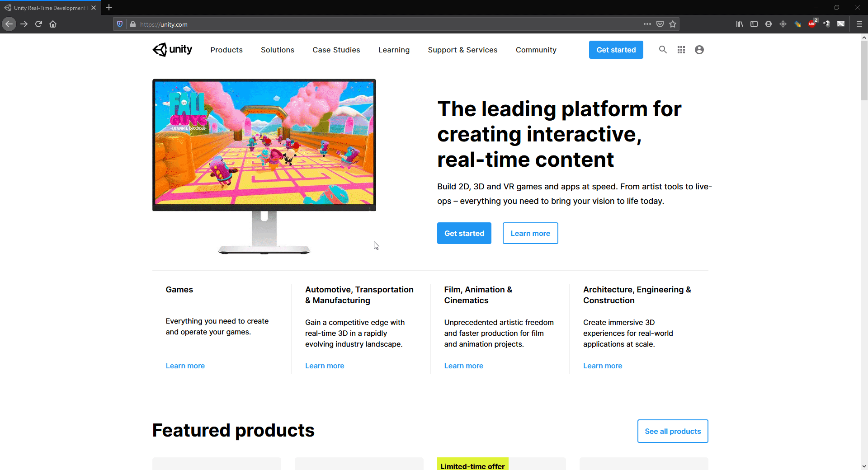This screenshot has height=470, width=868.
Task: Reload the page with the refresh icon
Action: pos(38,24)
